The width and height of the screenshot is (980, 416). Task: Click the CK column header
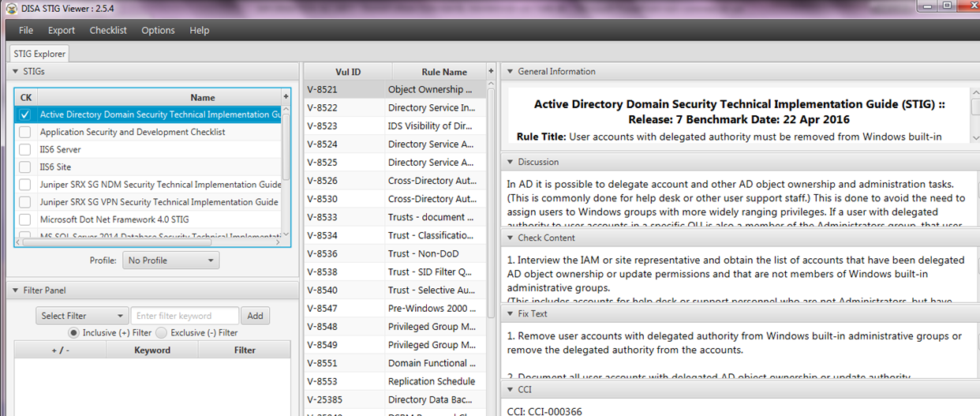(x=26, y=97)
